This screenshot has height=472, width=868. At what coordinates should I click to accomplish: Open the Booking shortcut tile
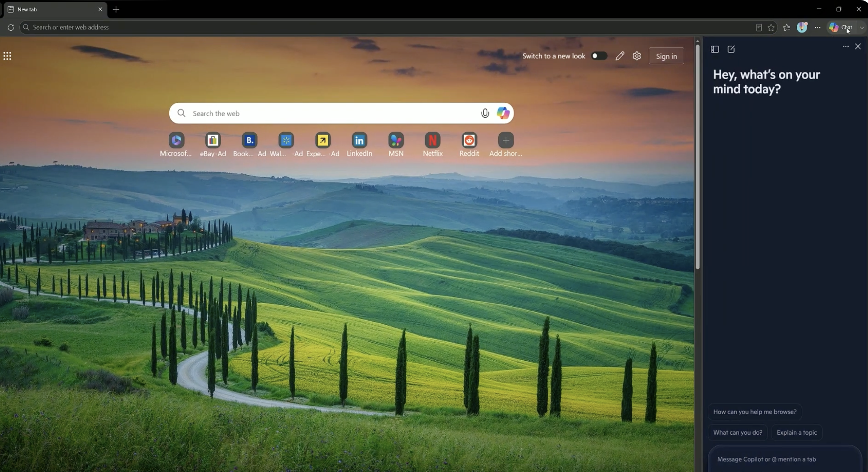[249, 145]
